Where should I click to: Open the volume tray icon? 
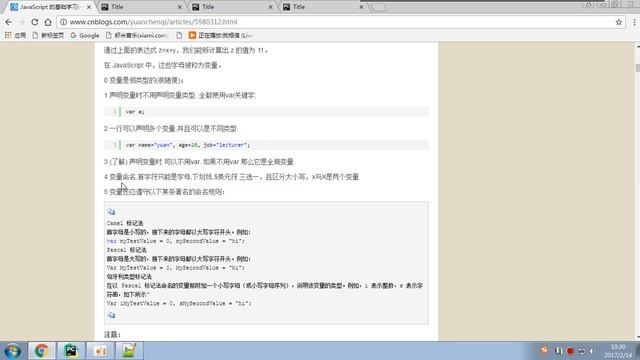pos(592,351)
